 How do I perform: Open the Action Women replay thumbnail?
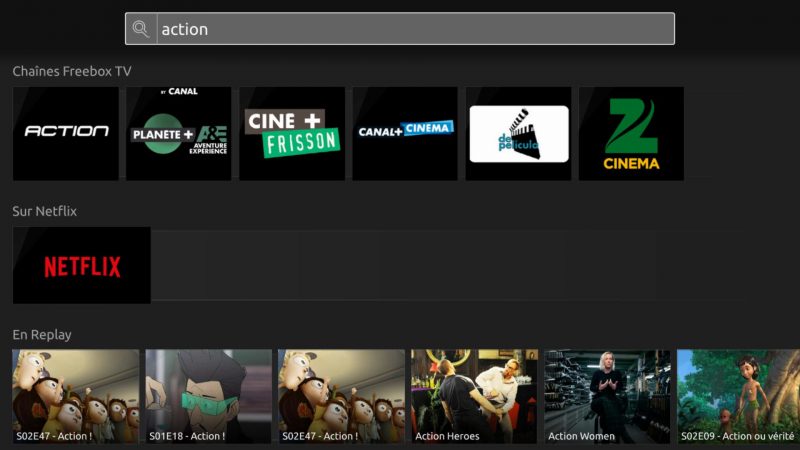pos(607,396)
